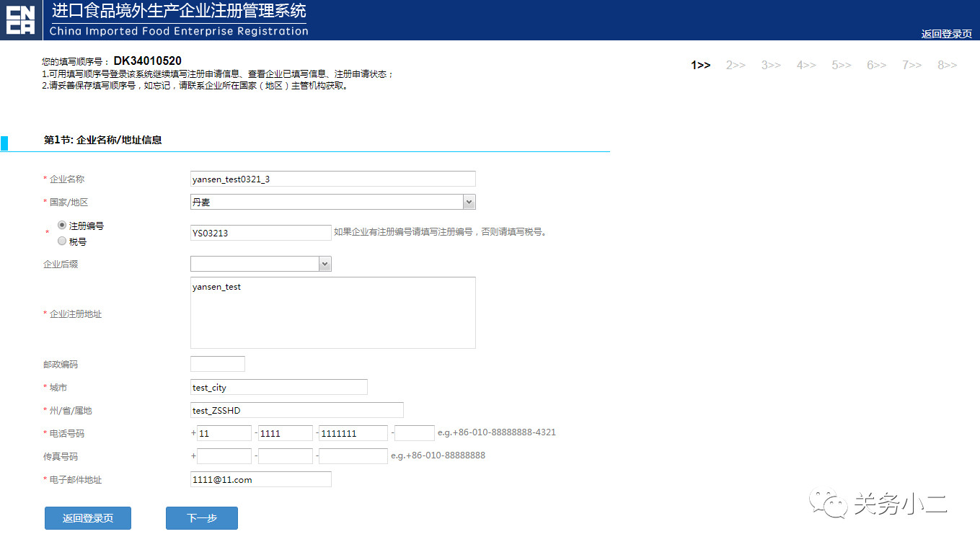Jump to step 5>> in progress bar

pos(841,65)
